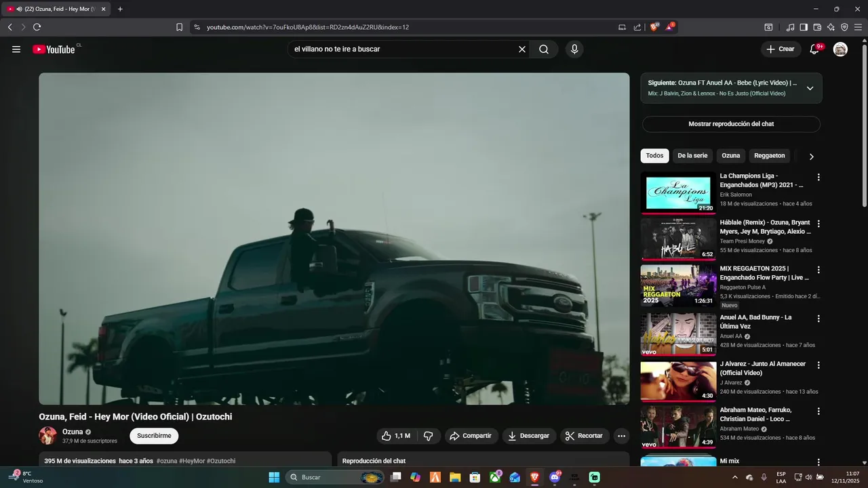The image size is (868, 488).
Task: Clear the search box text
Action: pos(522,49)
